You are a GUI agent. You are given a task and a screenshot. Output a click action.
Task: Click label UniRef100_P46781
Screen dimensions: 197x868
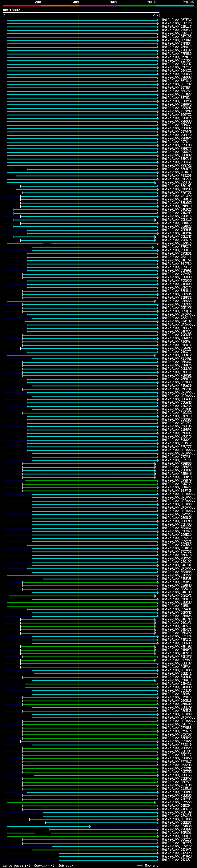tap(176, 565)
